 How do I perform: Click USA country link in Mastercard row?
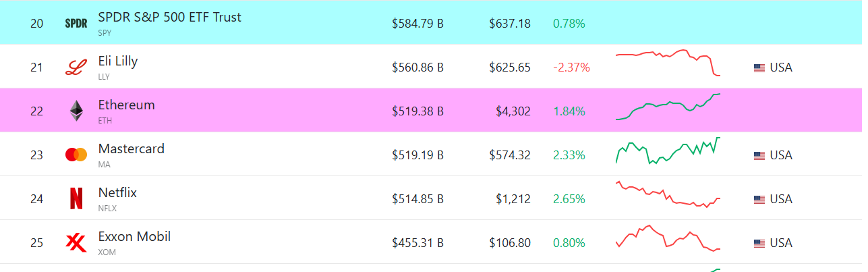click(781, 155)
